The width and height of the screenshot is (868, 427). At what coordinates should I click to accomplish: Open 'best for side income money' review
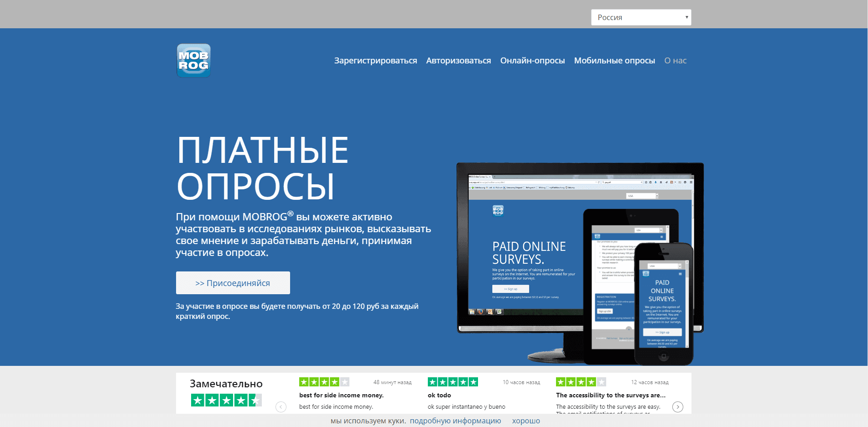(341, 395)
